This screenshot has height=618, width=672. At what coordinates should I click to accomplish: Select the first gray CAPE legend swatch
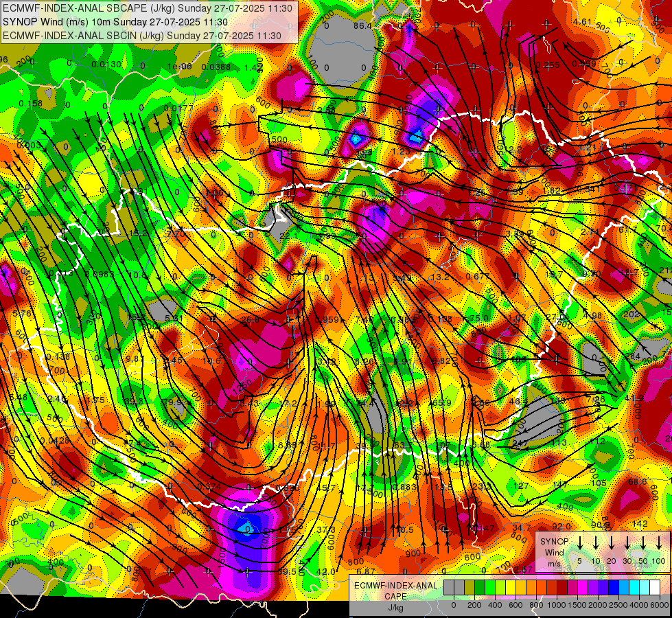pos(449,588)
